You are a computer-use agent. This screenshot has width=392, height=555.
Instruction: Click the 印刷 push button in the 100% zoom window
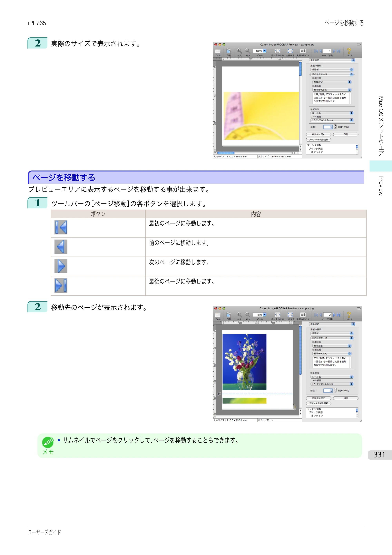tap(346, 134)
